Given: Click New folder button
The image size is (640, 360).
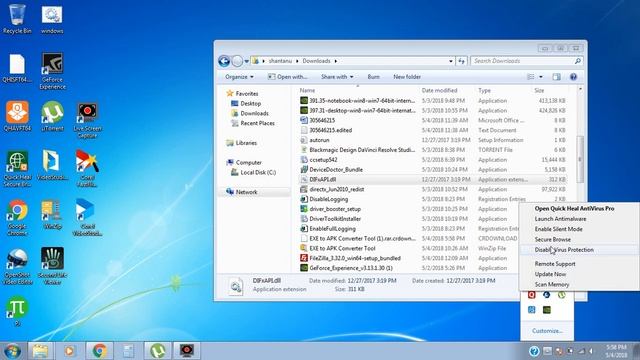Looking at the screenshot, I should pos(407,77).
